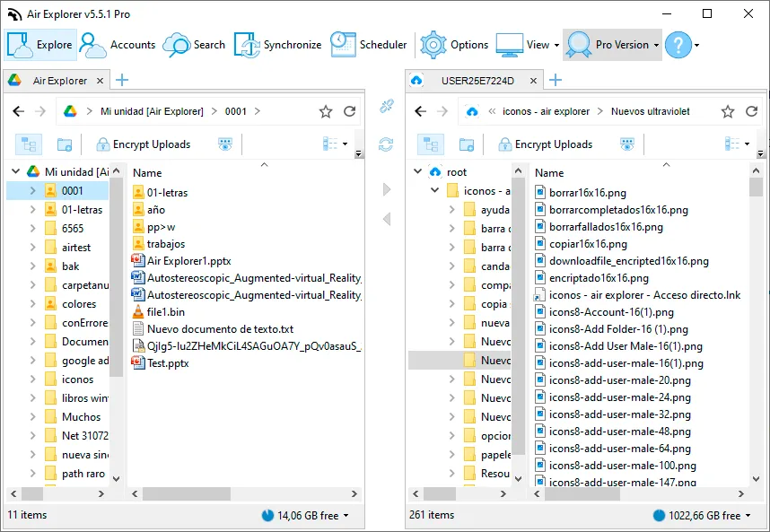The height and width of the screenshot is (532, 770).
Task: Go back in the left pane
Action: coord(19,111)
